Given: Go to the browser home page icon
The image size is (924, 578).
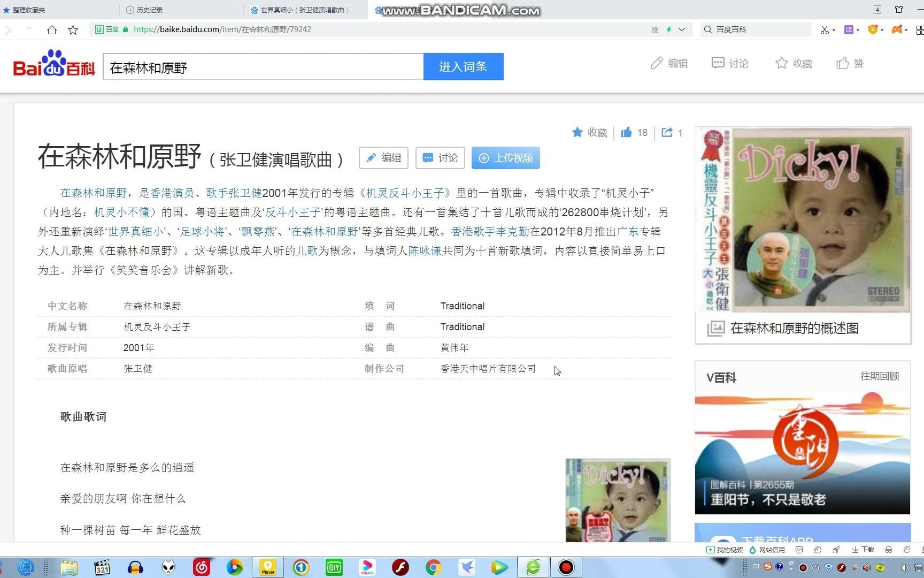Looking at the screenshot, I should 52,30.
